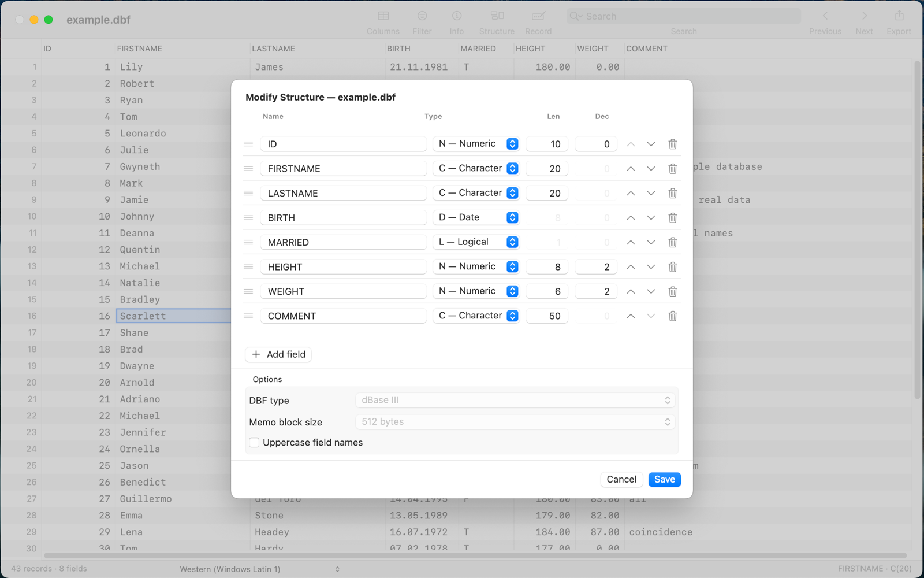Click the reorder handle next to BIRTH
Image resolution: width=924 pixels, height=578 pixels.
(248, 218)
